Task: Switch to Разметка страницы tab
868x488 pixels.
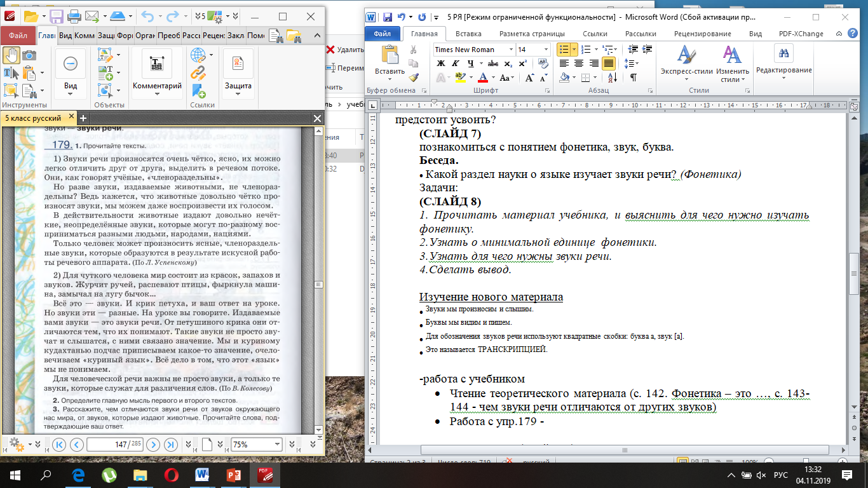Action: point(531,34)
